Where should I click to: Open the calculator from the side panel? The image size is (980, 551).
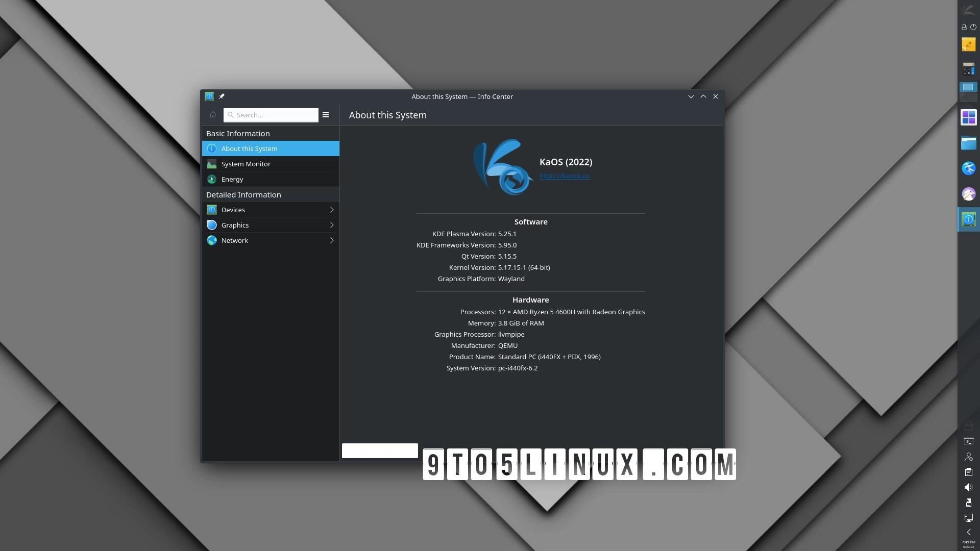[968, 69]
